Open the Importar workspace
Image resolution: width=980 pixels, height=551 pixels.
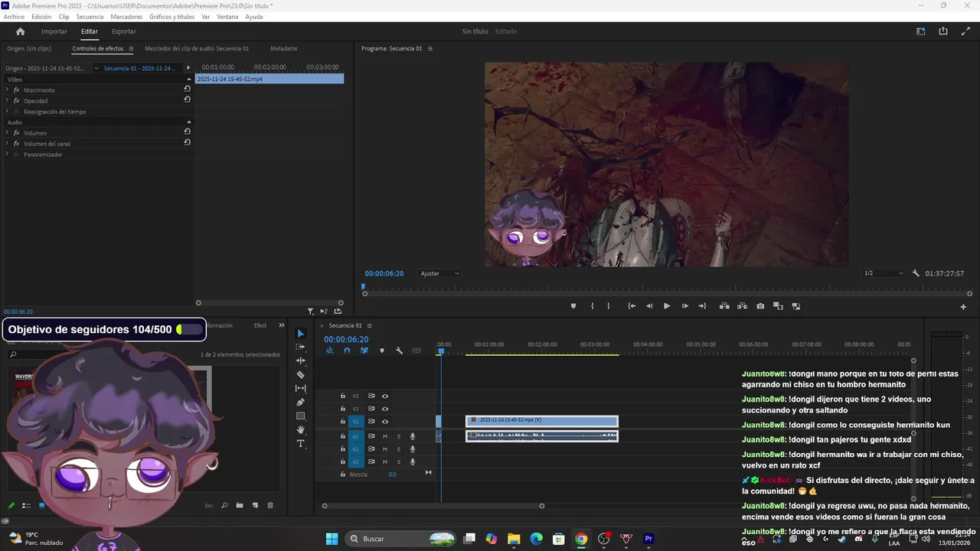pyautogui.click(x=54, y=31)
